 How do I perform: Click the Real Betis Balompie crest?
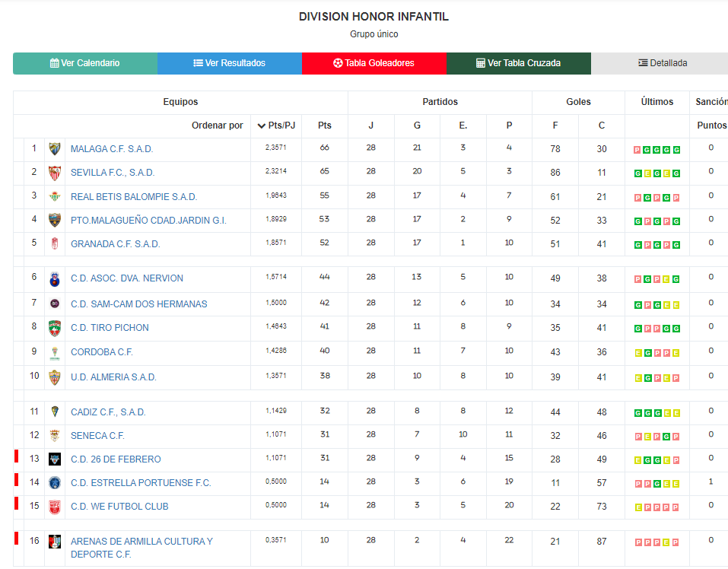tap(55, 197)
